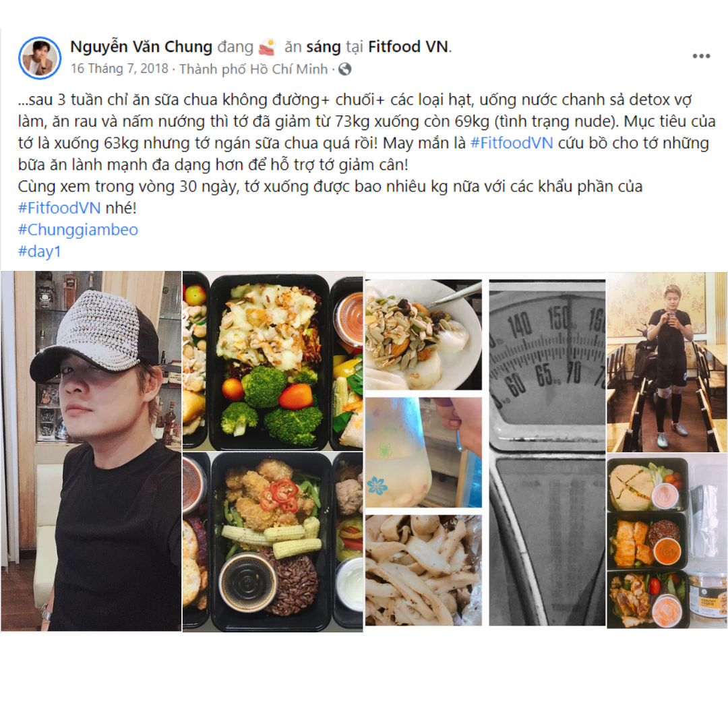This screenshot has height=728, width=728.
Task: Open the selfie photo with the black cap
Action: (x=91, y=451)
